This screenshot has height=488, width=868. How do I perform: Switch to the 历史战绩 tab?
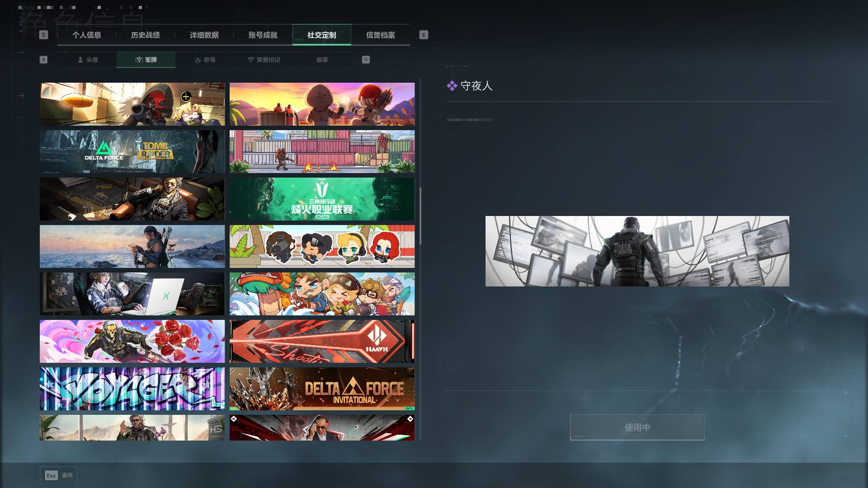tap(146, 35)
